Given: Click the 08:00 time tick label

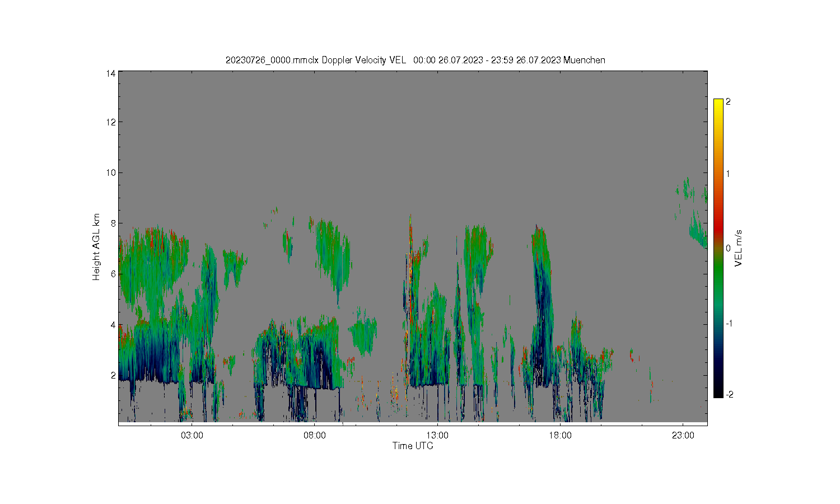Looking at the screenshot, I should (x=315, y=435).
